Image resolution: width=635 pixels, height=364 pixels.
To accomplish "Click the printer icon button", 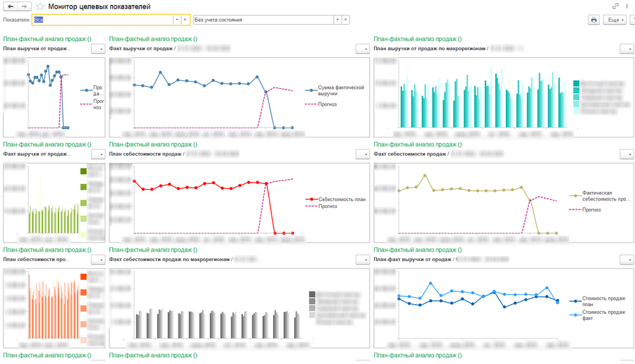I will click(593, 20).
